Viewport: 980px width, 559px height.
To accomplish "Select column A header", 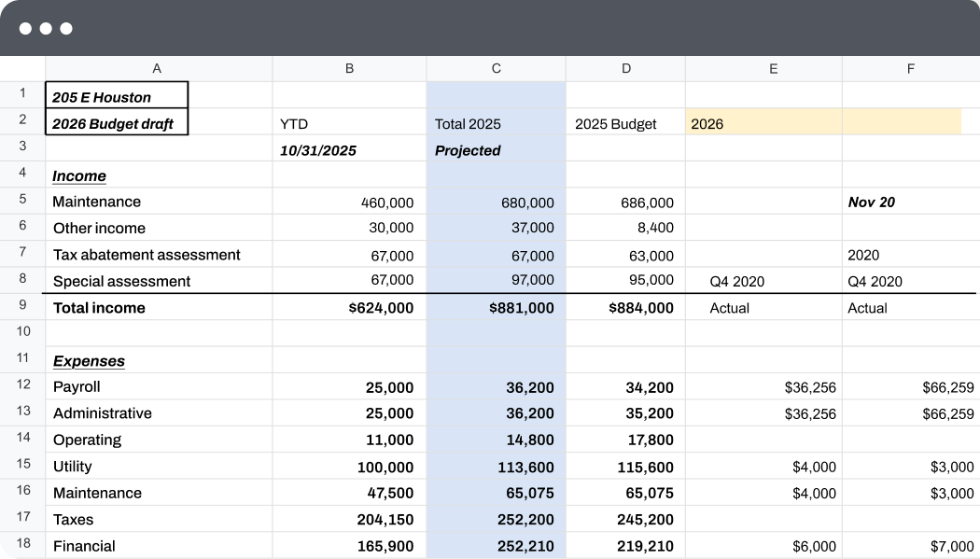I will coord(159,69).
